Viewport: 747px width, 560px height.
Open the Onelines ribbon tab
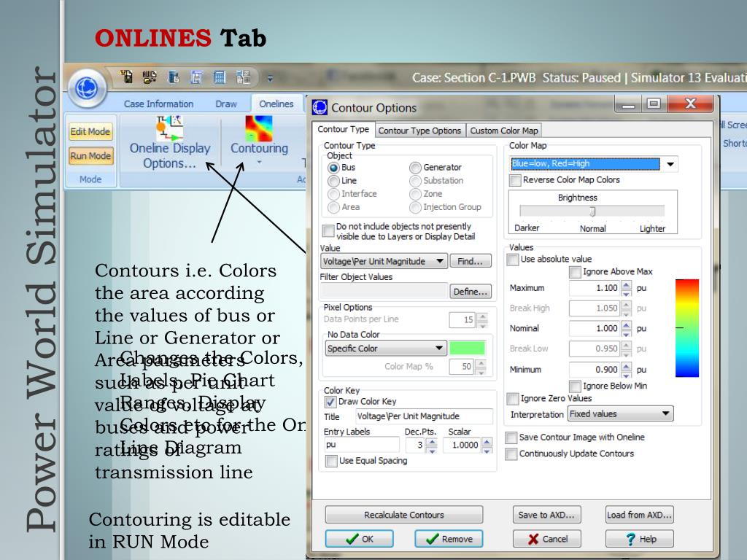276,104
